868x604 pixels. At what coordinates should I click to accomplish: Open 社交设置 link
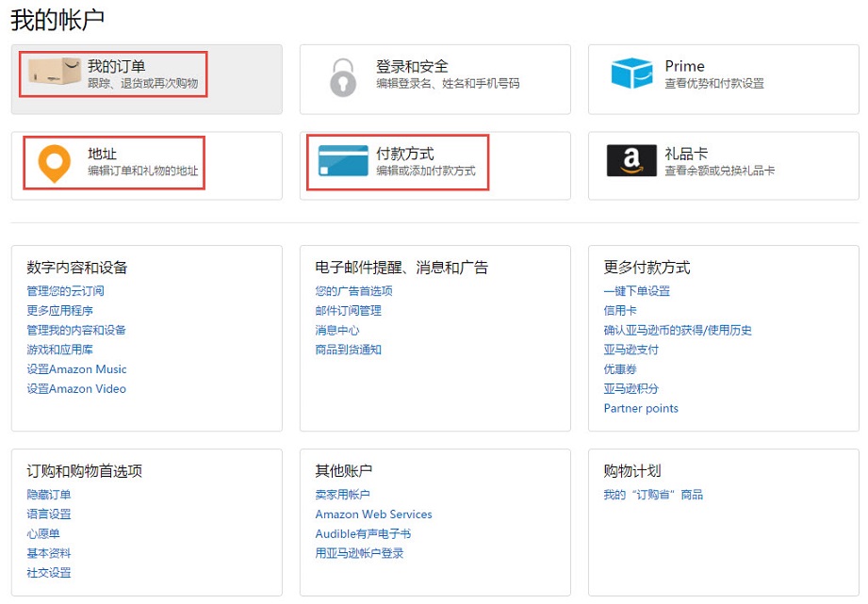pos(49,573)
